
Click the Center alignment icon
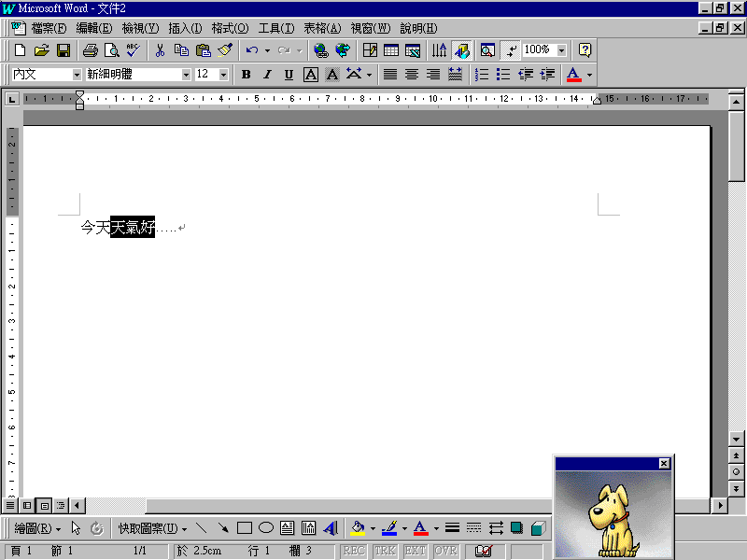click(x=412, y=75)
